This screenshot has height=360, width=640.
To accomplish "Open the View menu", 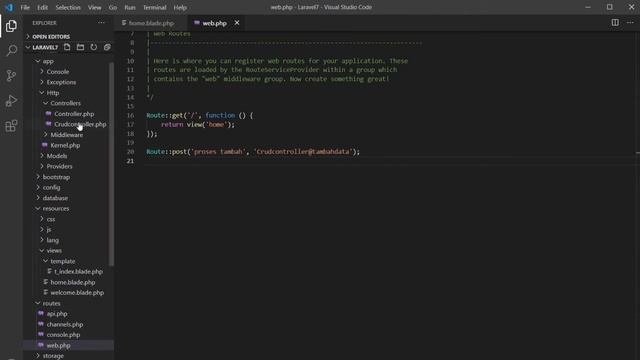I will click(x=94, y=7).
